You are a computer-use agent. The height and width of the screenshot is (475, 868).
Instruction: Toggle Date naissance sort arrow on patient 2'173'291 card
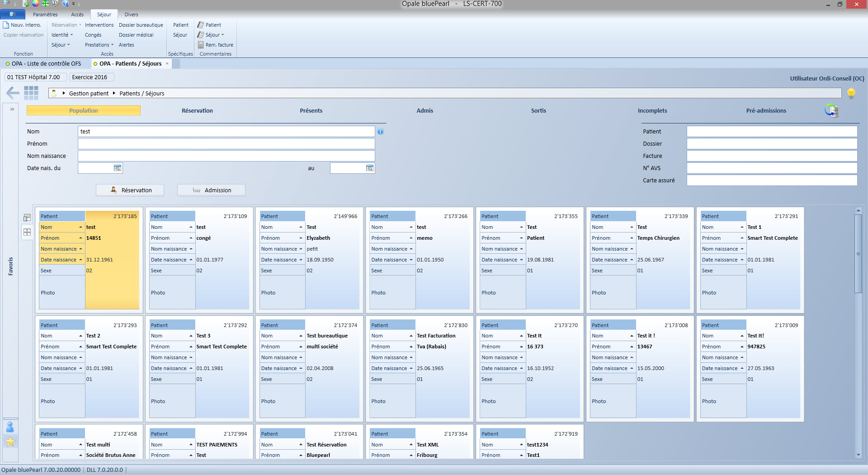(x=742, y=260)
